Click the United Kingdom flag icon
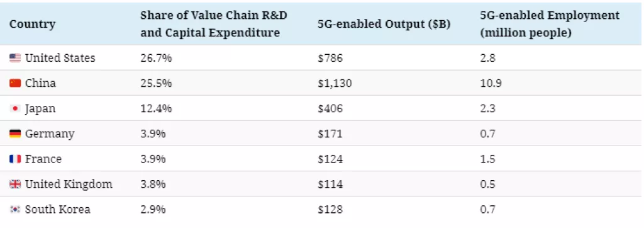This screenshot has width=644, height=228. [15, 185]
